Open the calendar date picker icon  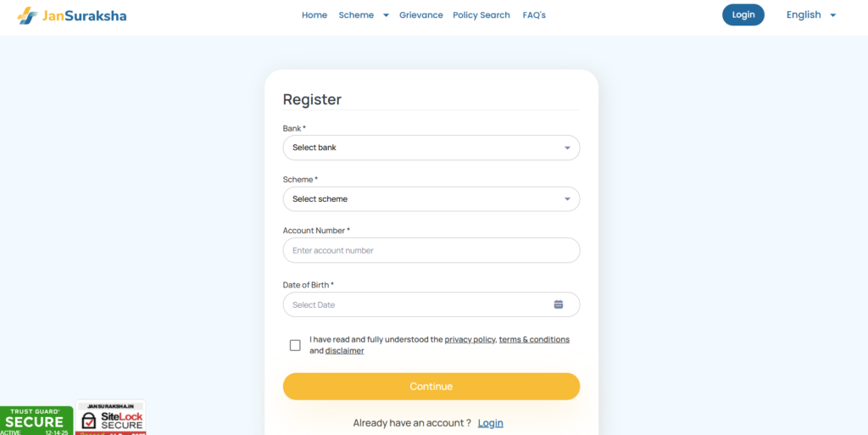pyautogui.click(x=559, y=304)
